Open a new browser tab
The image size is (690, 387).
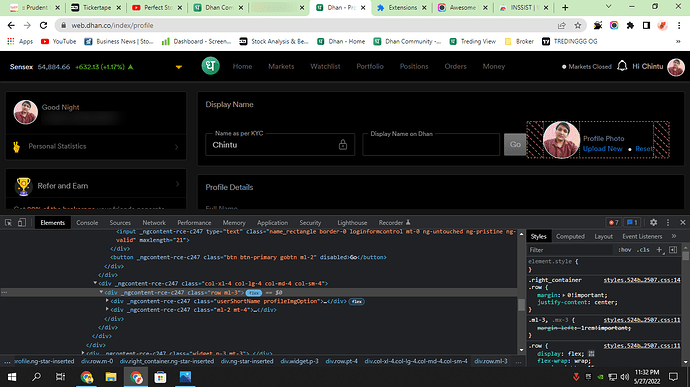tap(565, 7)
